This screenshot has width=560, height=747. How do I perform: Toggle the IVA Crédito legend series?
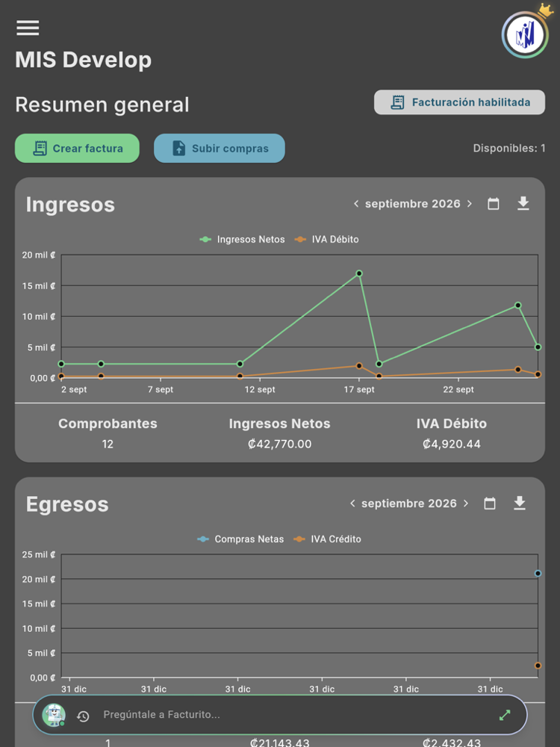(x=327, y=539)
